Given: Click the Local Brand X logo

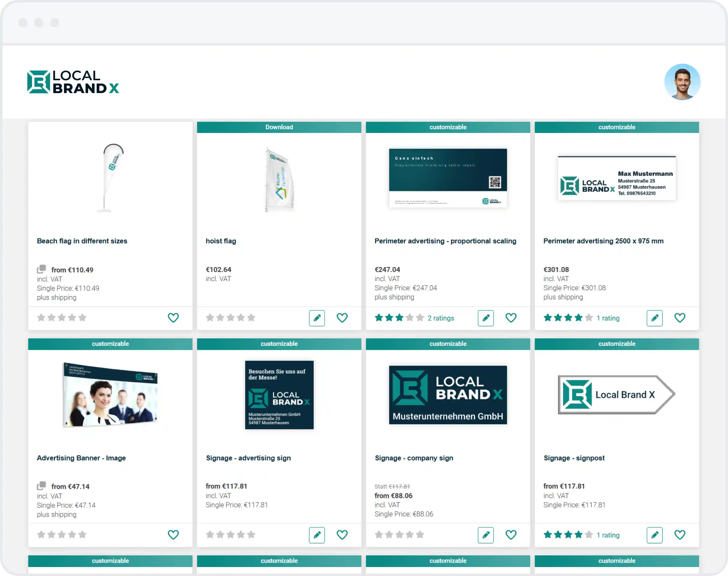Looking at the screenshot, I should [x=73, y=82].
